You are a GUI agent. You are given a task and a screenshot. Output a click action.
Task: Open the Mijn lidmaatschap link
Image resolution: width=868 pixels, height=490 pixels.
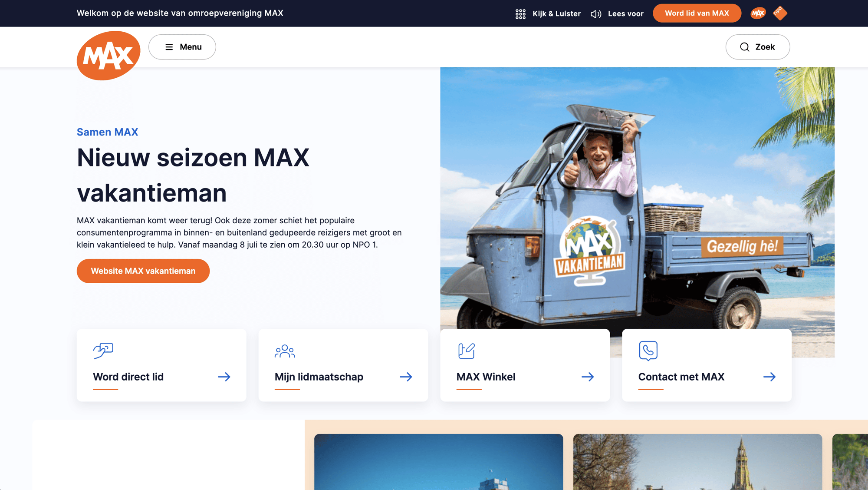(x=319, y=377)
